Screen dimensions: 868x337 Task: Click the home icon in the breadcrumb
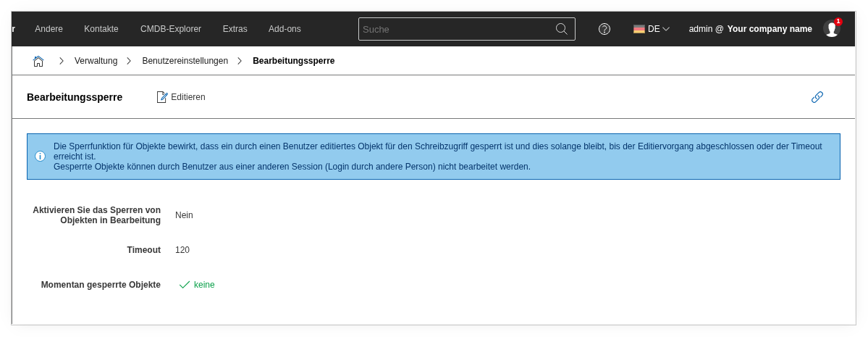[x=38, y=61]
